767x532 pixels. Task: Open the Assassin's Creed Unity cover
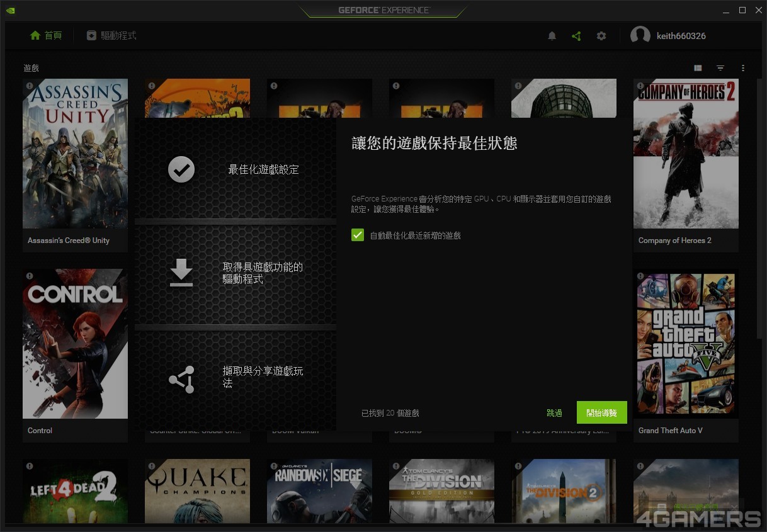(75, 154)
